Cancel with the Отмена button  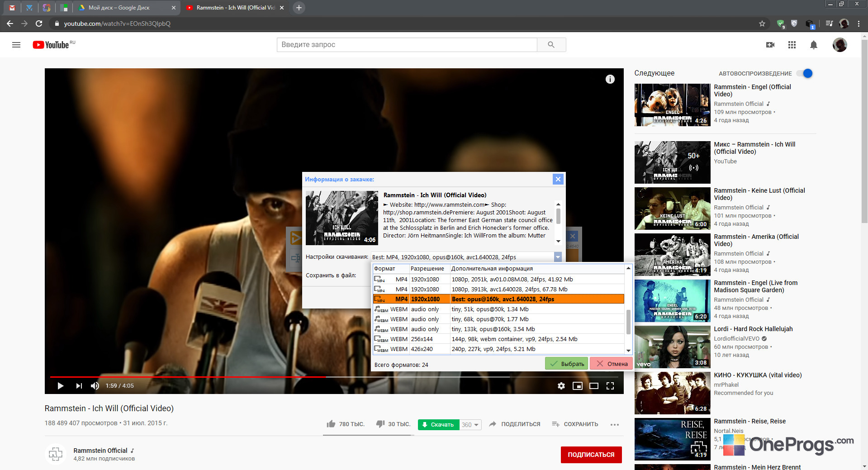point(612,364)
